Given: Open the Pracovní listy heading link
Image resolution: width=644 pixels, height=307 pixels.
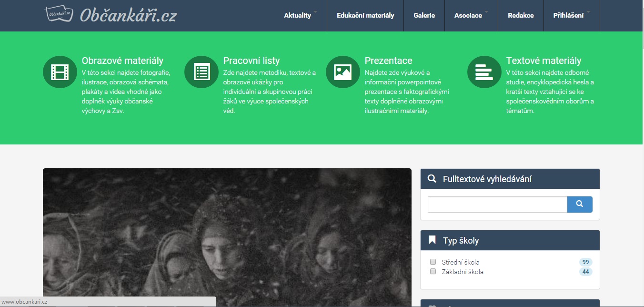Looking at the screenshot, I should click(x=252, y=61).
